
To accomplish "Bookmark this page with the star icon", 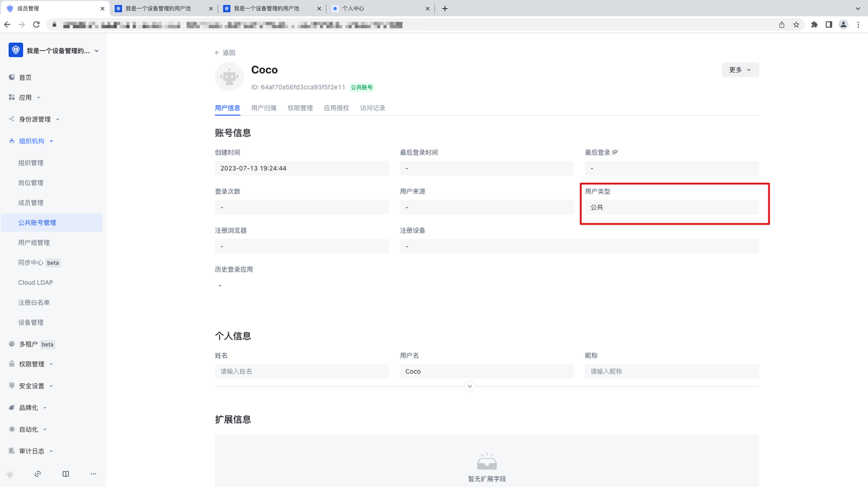I will 796,24.
